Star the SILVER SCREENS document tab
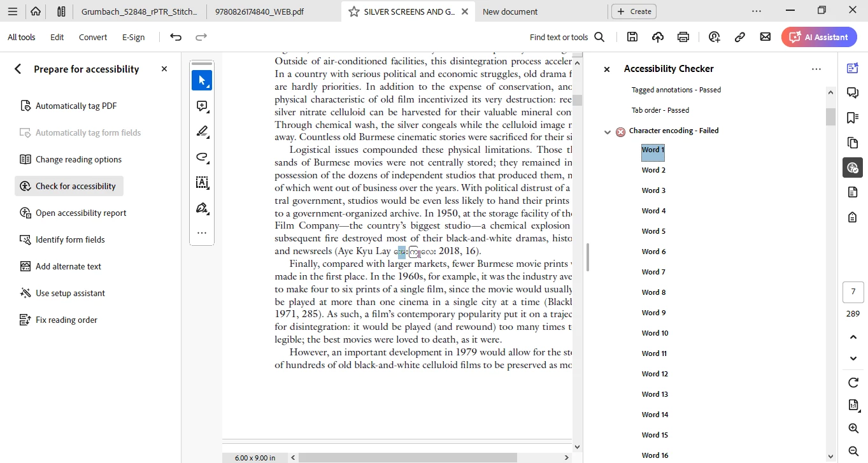Viewport: 868px width, 463px height. point(354,11)
